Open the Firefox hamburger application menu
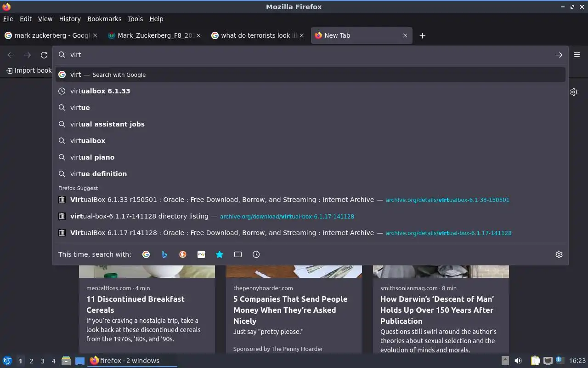The height and width of the screenshot is (368, 588). tap(577, 55)
